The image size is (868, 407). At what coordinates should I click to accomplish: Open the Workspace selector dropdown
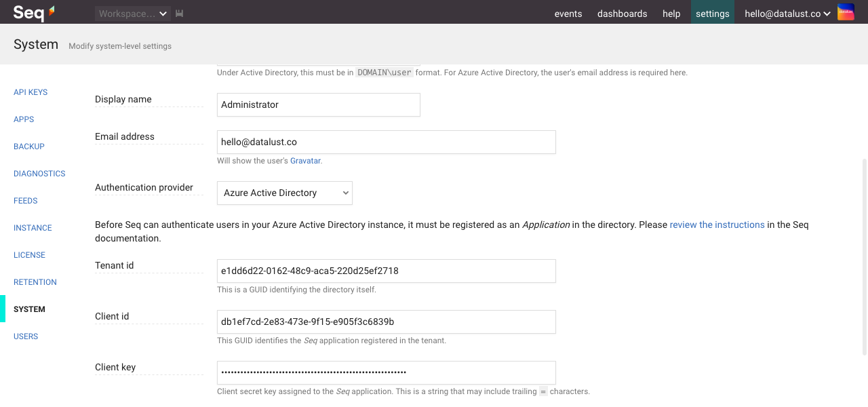(133, 14)
